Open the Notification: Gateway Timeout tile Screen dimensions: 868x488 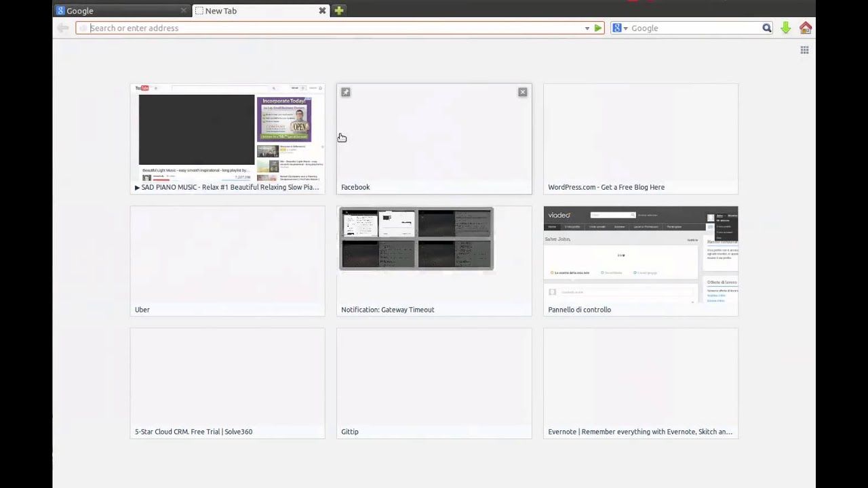434,261
